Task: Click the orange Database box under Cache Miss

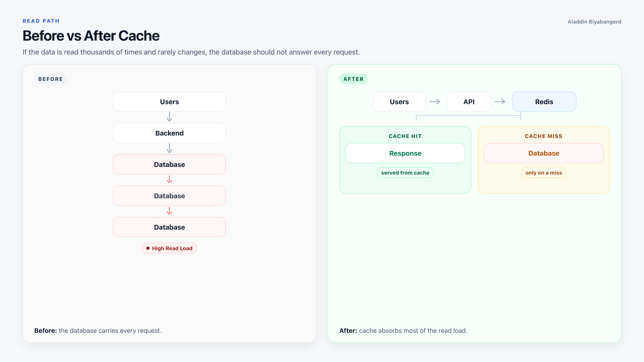Action: pos(544,153)
